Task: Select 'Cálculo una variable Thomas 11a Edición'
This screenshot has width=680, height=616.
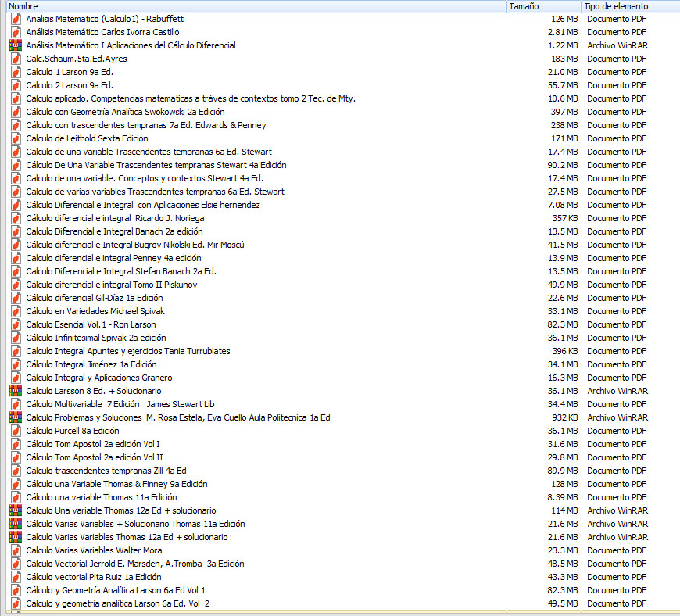Action: pos(102,497)
